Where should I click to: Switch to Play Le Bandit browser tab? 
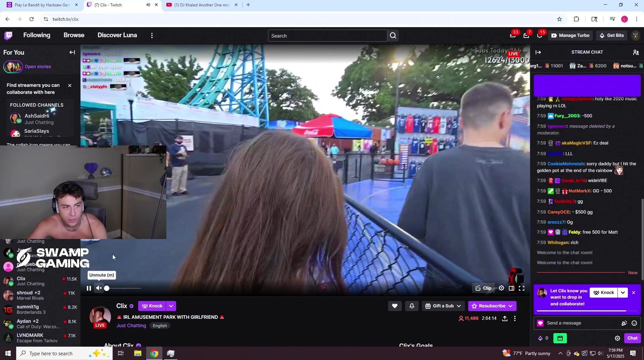click(x=43, y=5)
